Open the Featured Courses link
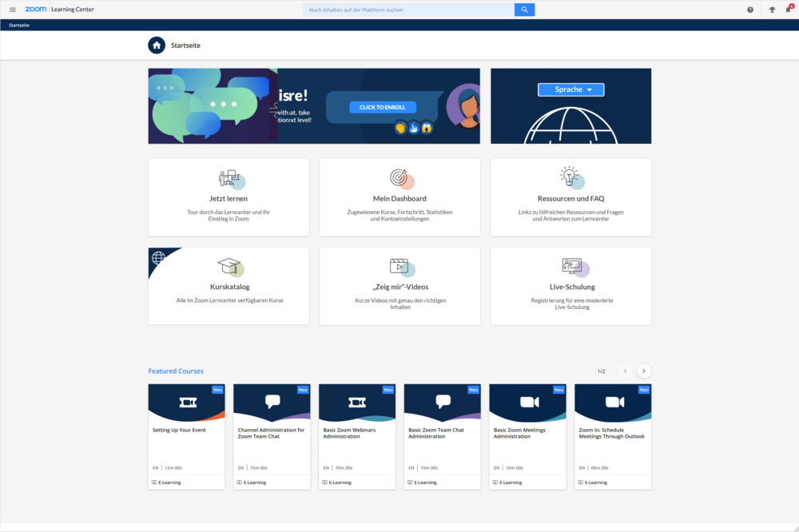Viewport: 799px width, 532px height. (176, 371)
